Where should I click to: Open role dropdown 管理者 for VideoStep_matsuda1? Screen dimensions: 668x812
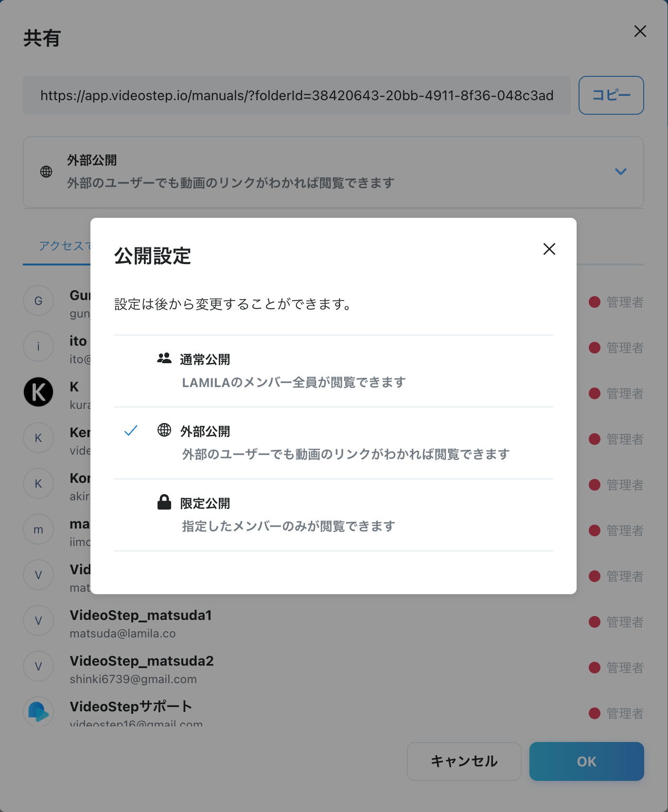pos(616,622)
